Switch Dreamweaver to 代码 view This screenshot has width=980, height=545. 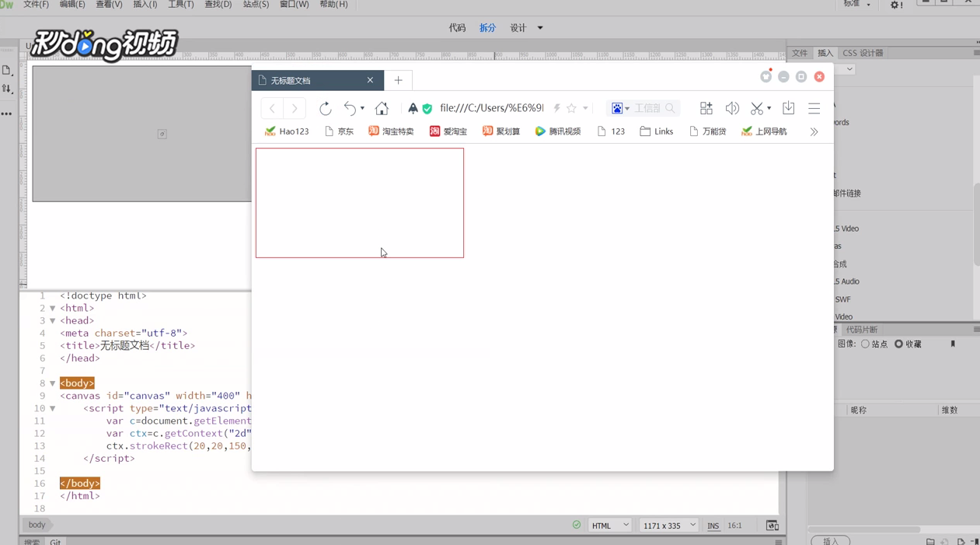(x=457, y=28)
